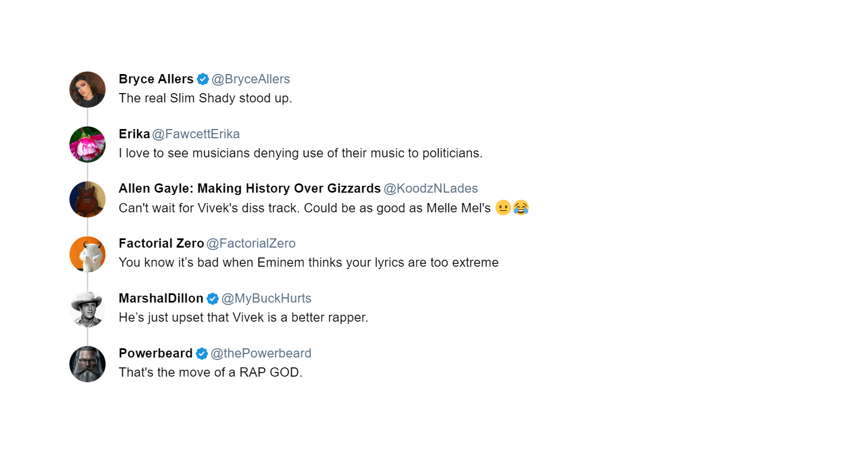Click Bryce Allers' profile avatar
This screenshot has width=868, height=453.
(87, 90)
